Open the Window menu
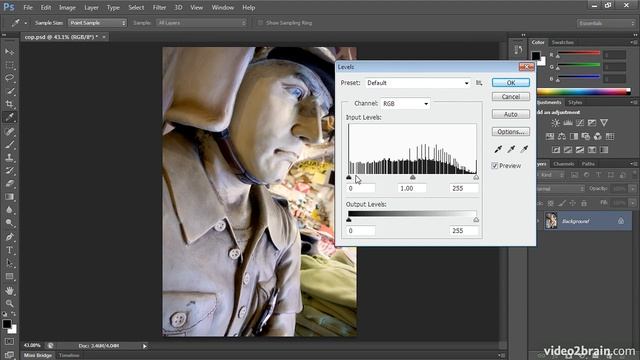This screenshot has width=640, height=360. point(222,7)
